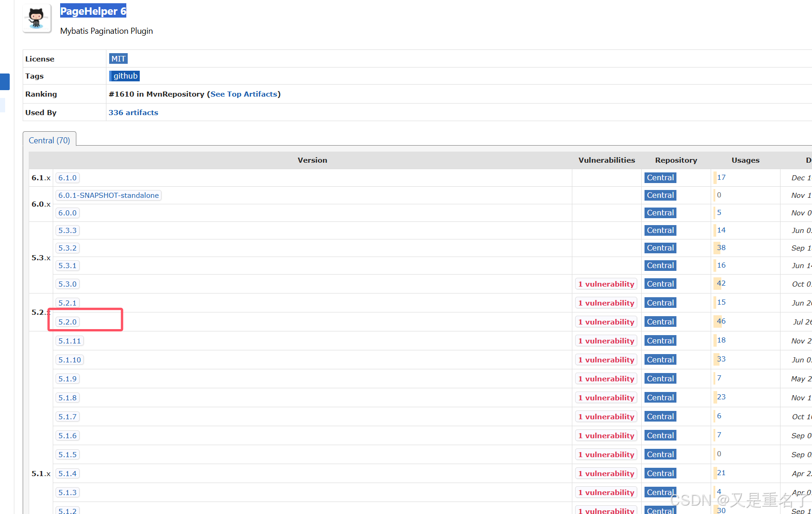Open version 5.1.6
Viewport: 812px width, 514px height.
click(68, 435)
